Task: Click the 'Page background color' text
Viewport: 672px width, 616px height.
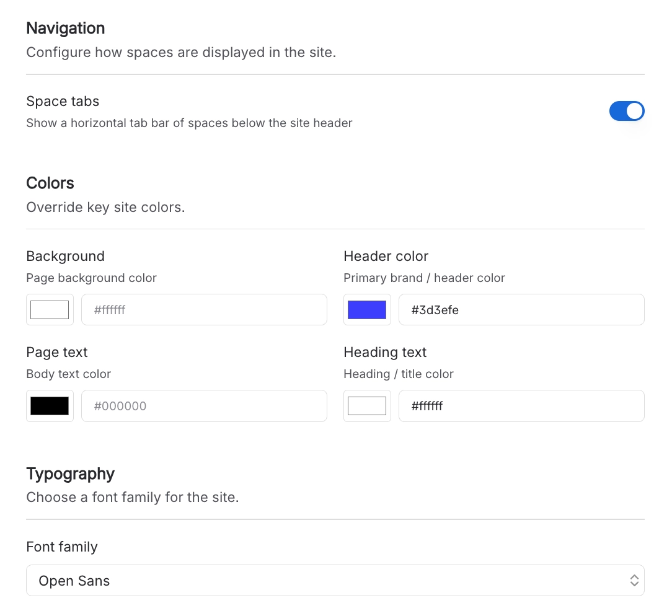Action: [91, 278]
